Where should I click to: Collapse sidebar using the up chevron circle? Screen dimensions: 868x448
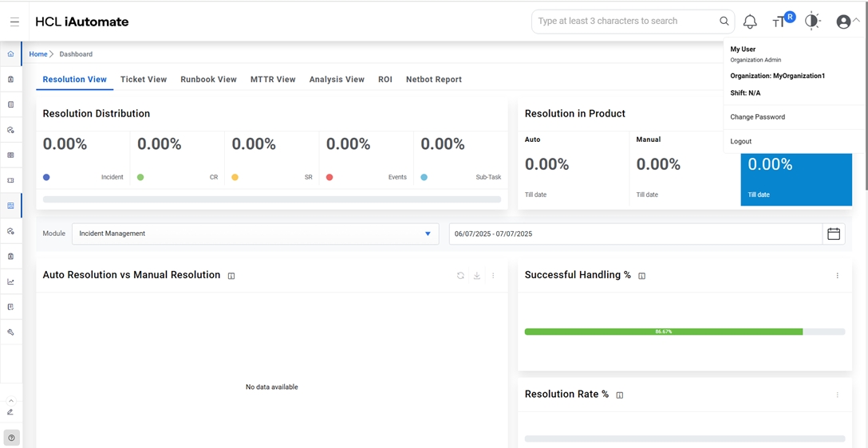[x=12, y=401]
